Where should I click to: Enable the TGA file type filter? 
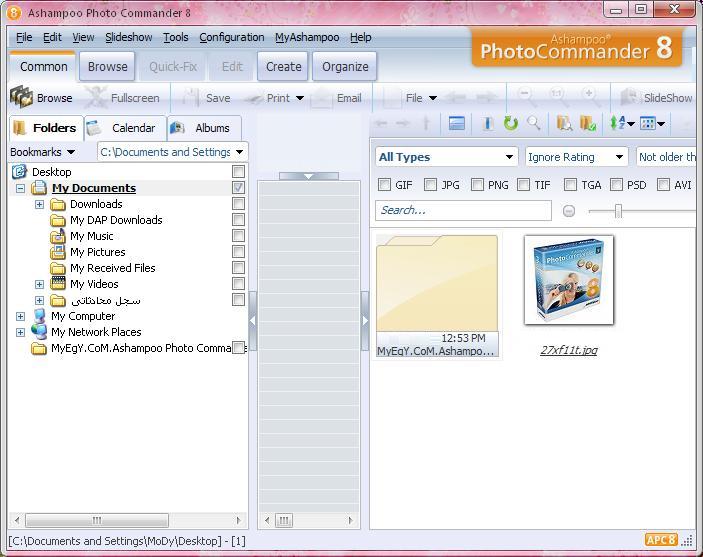[x=570, y=185]
